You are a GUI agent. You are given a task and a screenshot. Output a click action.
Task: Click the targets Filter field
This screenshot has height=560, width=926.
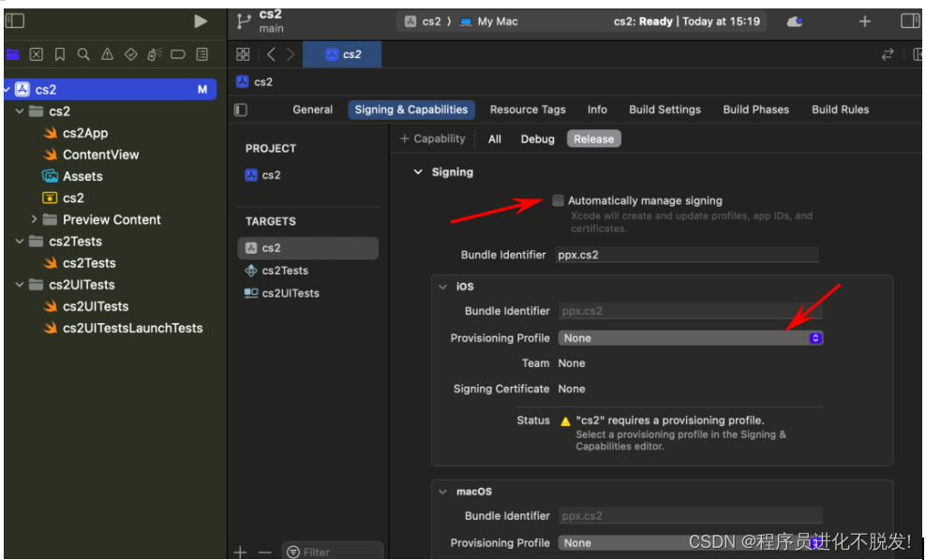333,553
